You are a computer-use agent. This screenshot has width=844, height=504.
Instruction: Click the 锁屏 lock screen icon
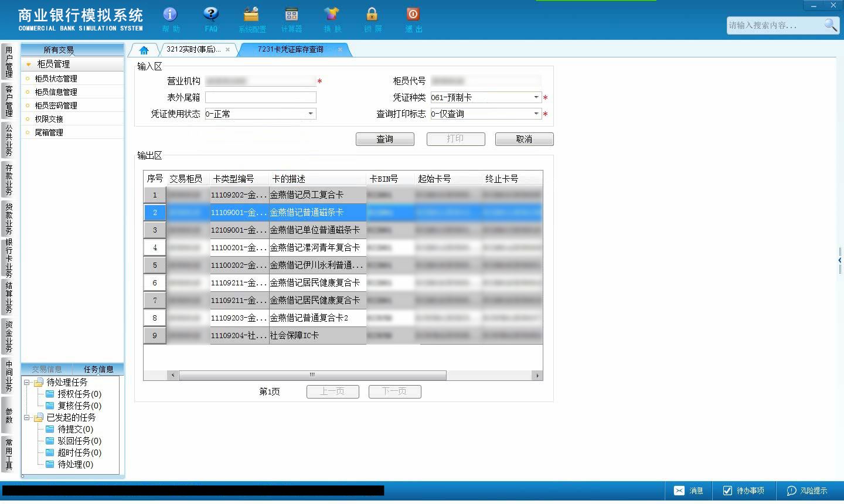[372, 14]
